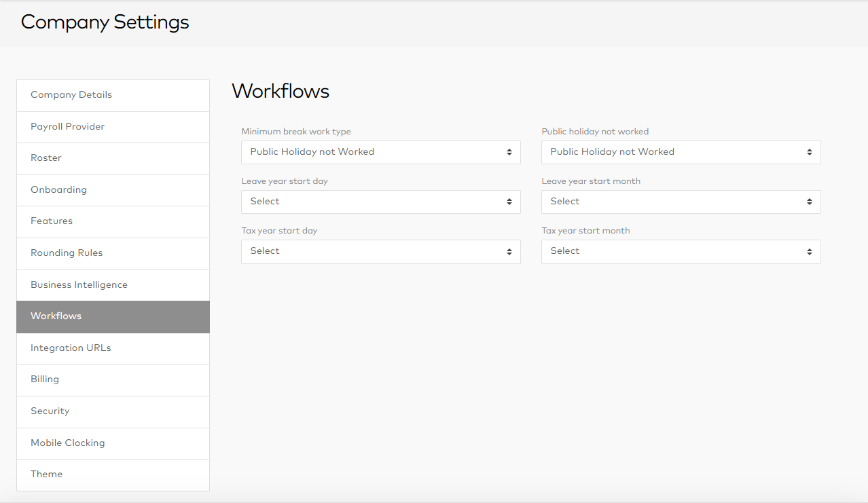Image resolution: width=868 pixels, height=503 pixels.
Task: Open Theme settings page
Action: (113, 474)
